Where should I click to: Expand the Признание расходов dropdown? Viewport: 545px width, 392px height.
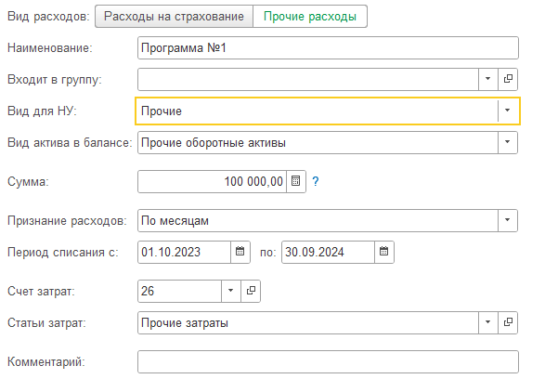click(x=508, y=220)
